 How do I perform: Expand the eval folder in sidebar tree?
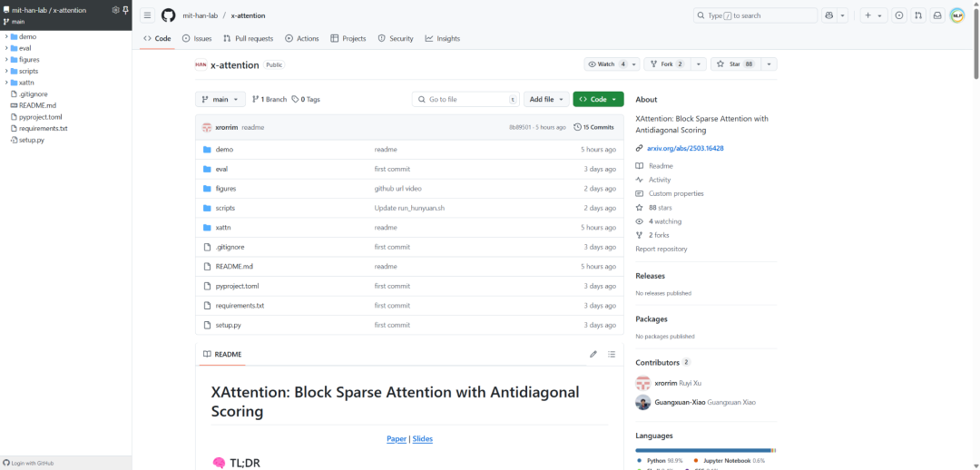[6, 48]
